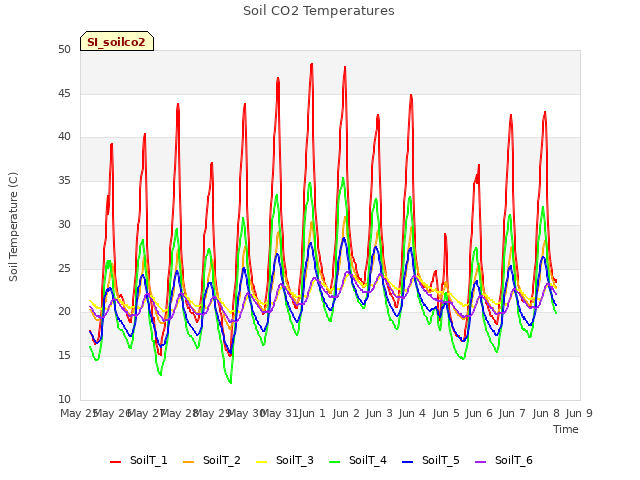Click the Jun 9 x-axis tick label
The width and height of the screenshot is (640, 480).
pos(579,413)
